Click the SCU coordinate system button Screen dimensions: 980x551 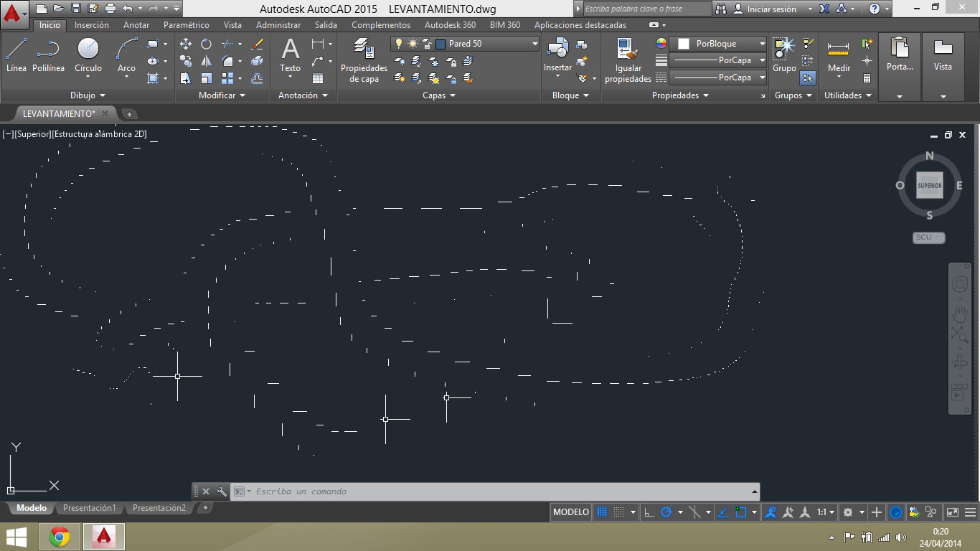click(x=929, y=237)
